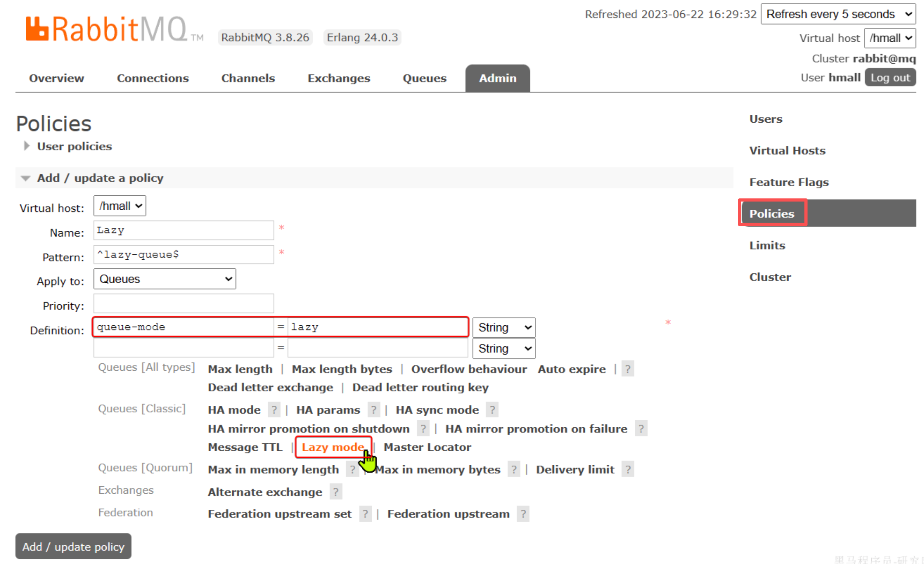The image size is (924, 564).
Task: Click help icon next to HA mode
Action: [274, 410]
